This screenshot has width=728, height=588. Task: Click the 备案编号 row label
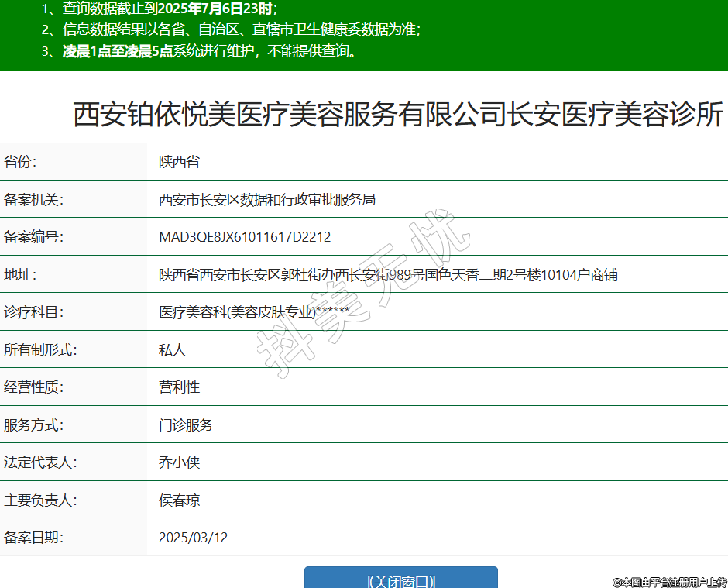(x=33, y=237)
